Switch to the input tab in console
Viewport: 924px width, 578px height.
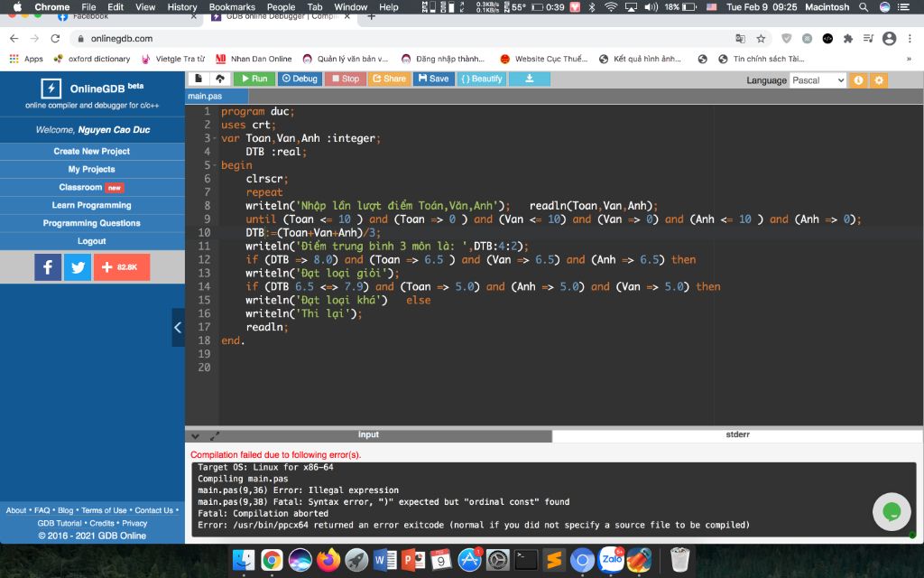[x=369, y=434]
